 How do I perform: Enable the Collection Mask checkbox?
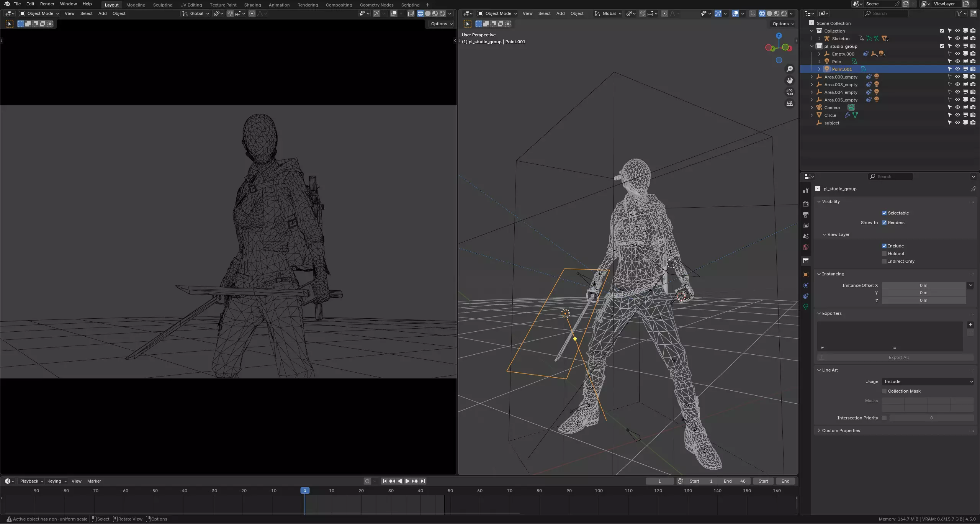pos(884,391)
